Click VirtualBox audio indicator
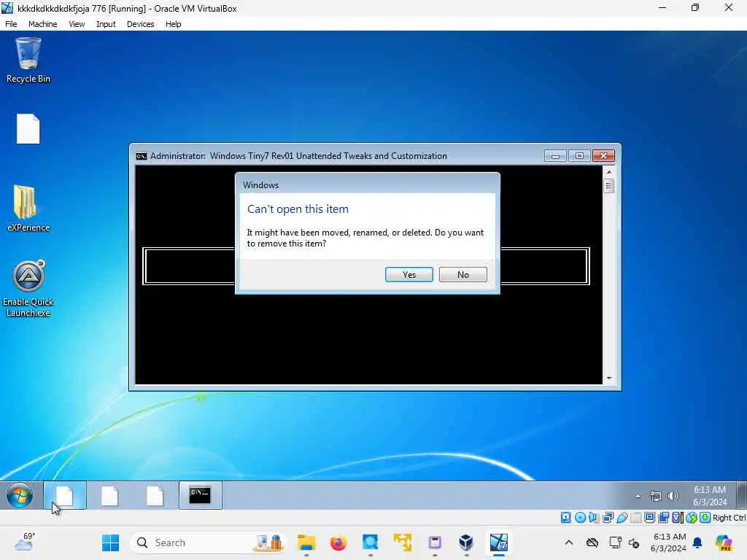Viewport: 747px width, 560px height. pyautogui.click(x=594, y=518)
